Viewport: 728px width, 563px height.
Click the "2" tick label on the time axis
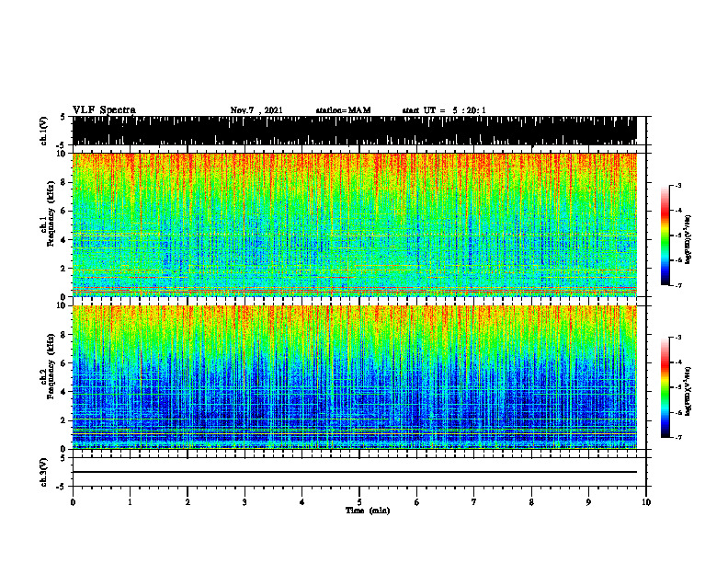(x=188, y=502)
